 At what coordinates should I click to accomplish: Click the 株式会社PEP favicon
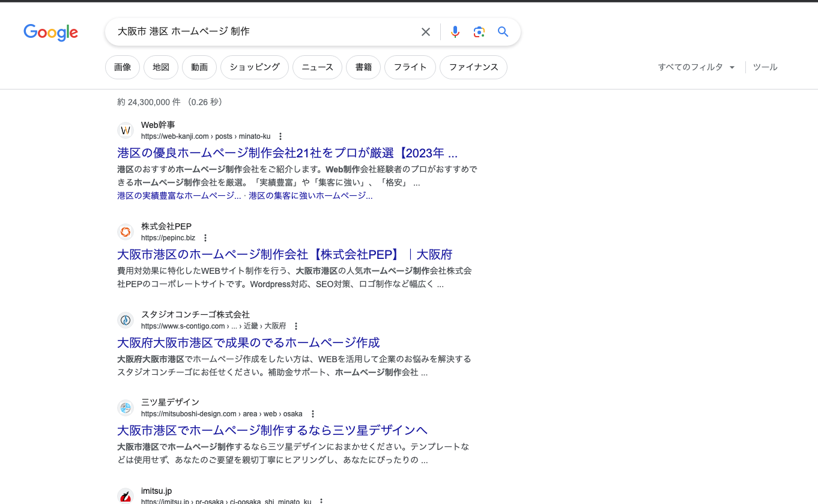click(126, 232)
